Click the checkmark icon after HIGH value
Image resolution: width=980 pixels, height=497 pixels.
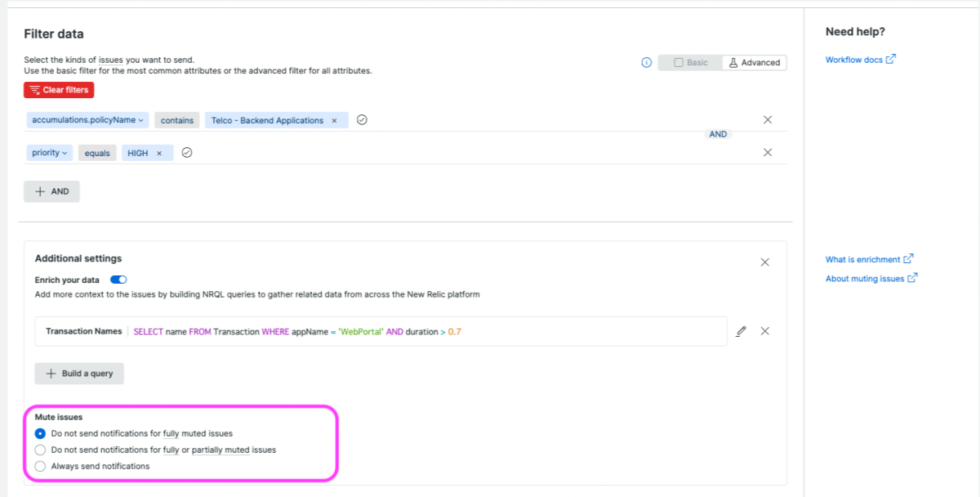click(x=186, y=152)
